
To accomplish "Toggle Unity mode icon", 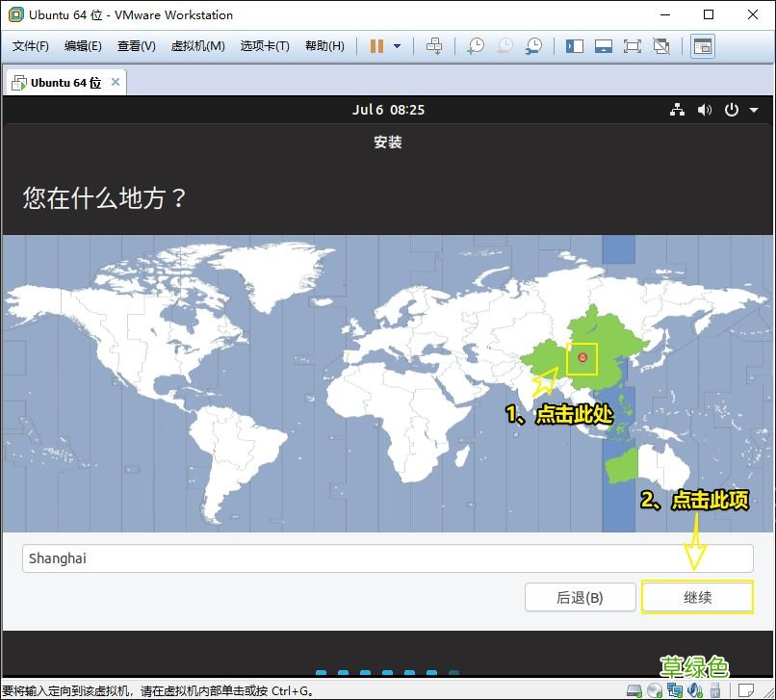I will (661, 46).
